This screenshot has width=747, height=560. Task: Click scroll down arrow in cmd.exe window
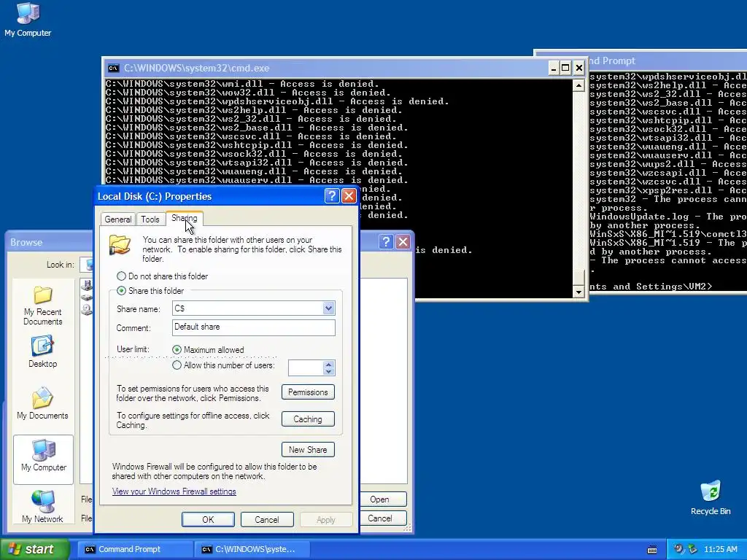click(x=578, y=292)
